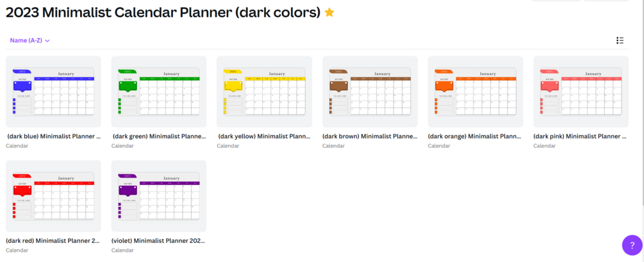The image size is (644, 262).
Task: Click the (violet) Minimalist Planner title
Action: [x=158, y=241]
